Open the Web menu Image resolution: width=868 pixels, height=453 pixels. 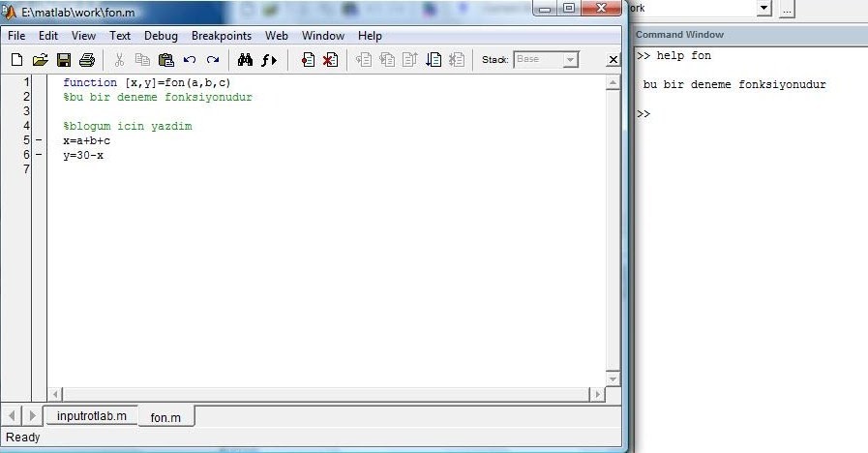click(x=276, y=36)
